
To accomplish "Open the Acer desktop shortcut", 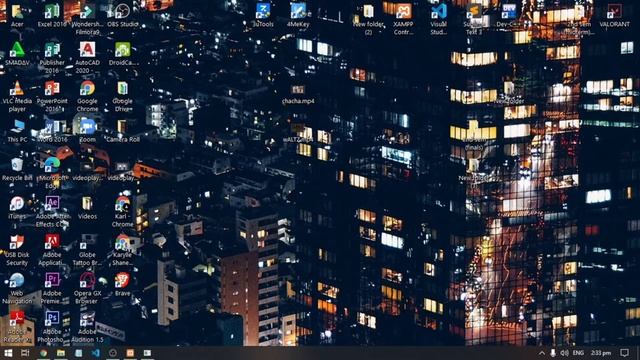I will coord(17,16).
